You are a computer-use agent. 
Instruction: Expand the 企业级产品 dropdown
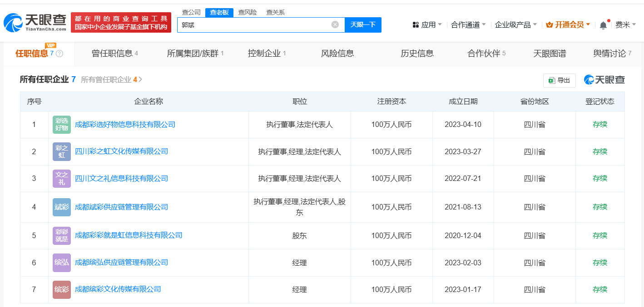pos(516,25)
